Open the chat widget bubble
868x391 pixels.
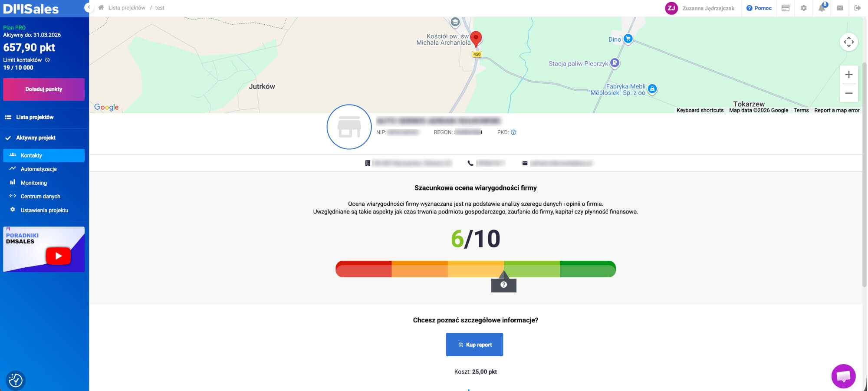[843, 376]
